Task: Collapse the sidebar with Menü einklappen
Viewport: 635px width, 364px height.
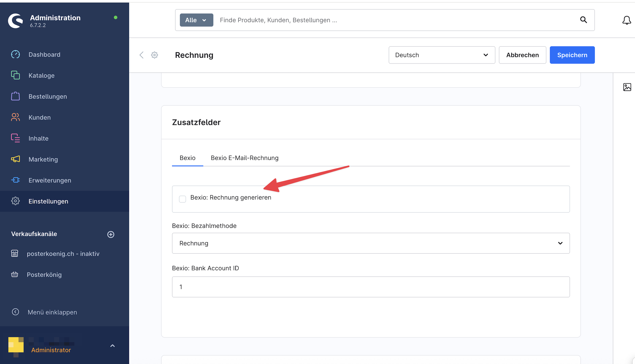Action: (52, 312)
